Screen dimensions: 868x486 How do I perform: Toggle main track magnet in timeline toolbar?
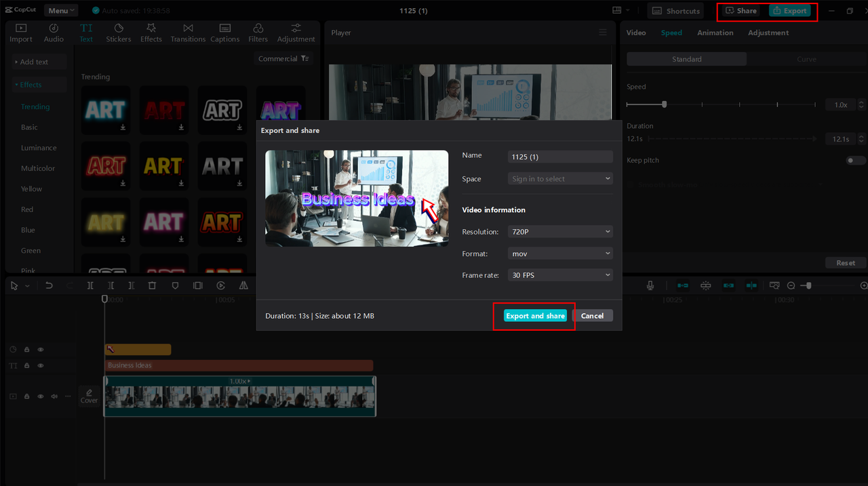click(683, 286)
